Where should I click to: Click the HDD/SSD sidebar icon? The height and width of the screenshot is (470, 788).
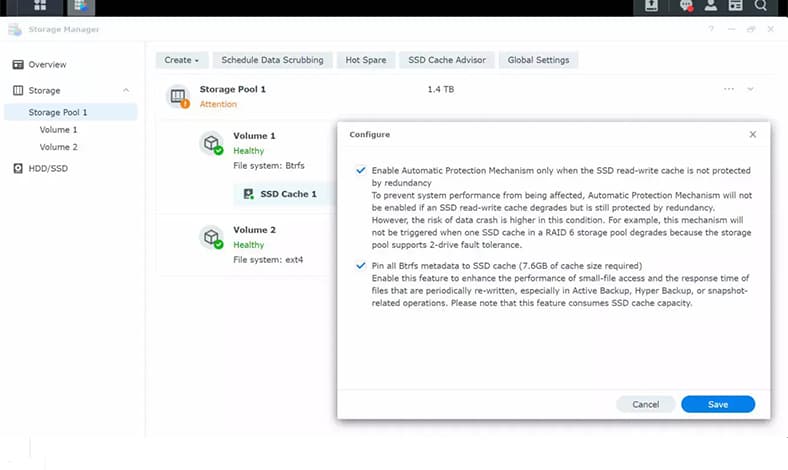pyautogui.click(x=18, y=168)
